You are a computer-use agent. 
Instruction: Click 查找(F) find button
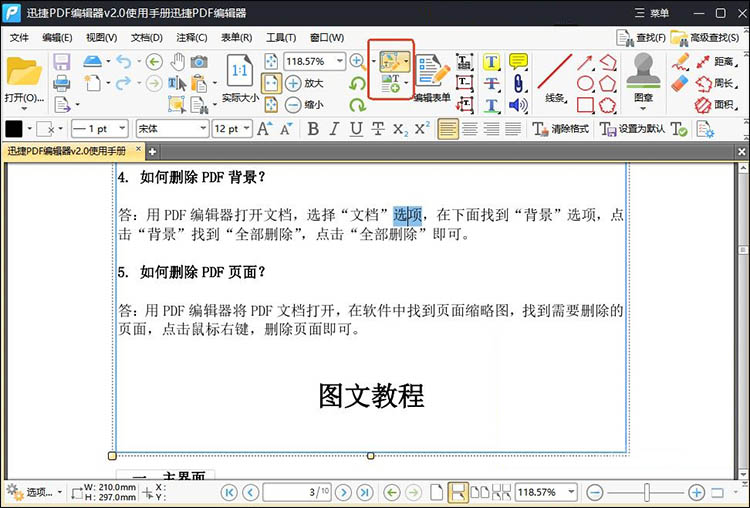point(640,37)
